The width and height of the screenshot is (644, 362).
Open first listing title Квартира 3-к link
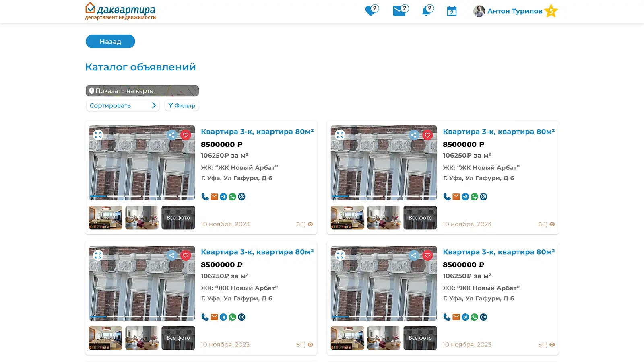click(x=257, y=132)
